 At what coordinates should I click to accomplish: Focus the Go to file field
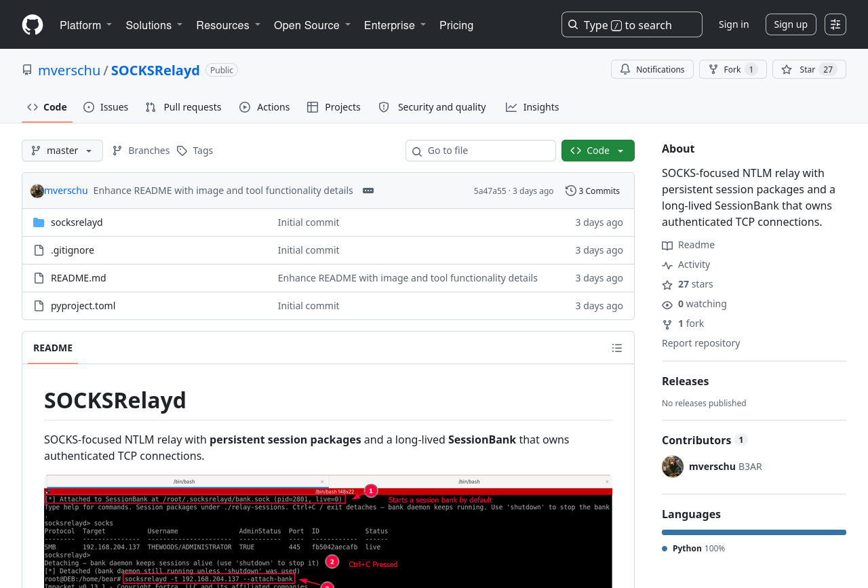click(x=481, y=151)
